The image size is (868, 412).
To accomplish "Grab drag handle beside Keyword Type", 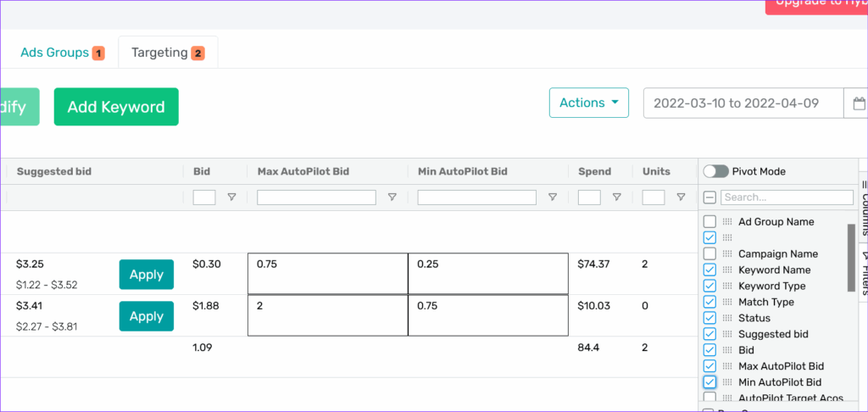I will pyautogui.click(x=726, y=286).
